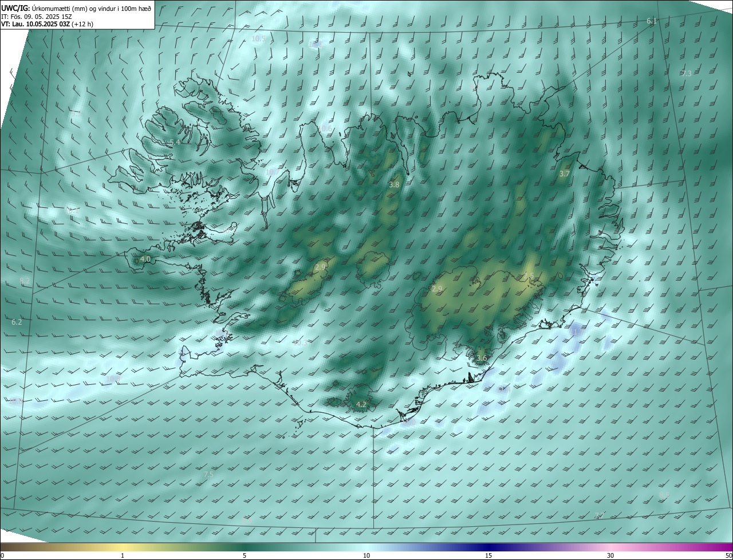Click the valid time line 'VT: Lau. 10.05.2025 03Z (+12 h)'

click(48, 24)
